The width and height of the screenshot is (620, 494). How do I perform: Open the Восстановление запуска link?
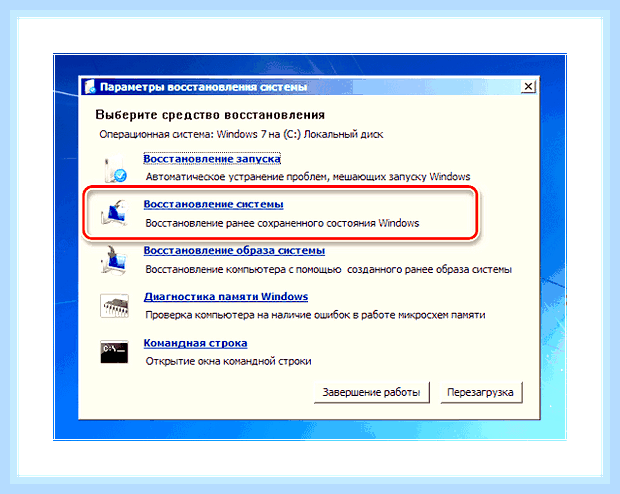click(x=212, y=159)
